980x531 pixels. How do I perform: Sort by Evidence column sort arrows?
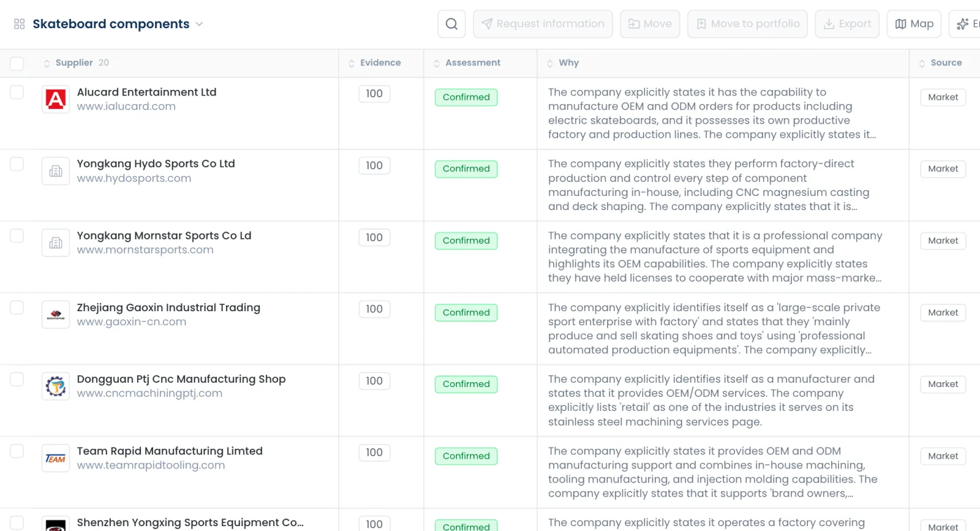(x=352, y=63)
